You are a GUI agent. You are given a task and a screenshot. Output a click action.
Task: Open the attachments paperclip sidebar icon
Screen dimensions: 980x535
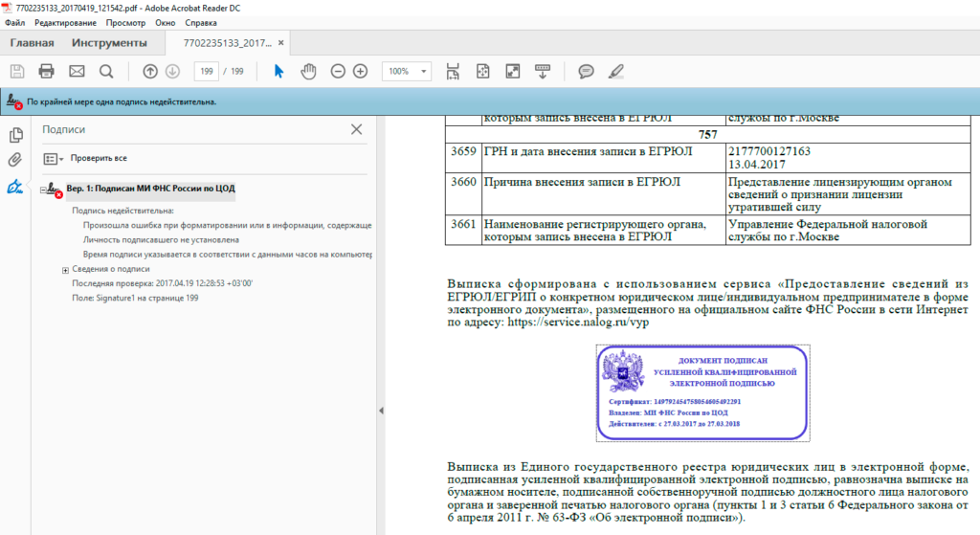click(x=15, y=160)
